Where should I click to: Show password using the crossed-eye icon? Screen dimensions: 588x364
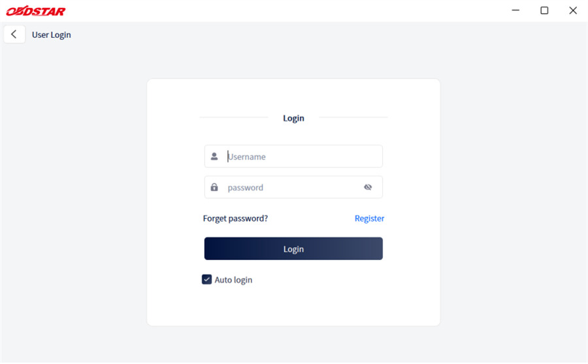point(368,188)
